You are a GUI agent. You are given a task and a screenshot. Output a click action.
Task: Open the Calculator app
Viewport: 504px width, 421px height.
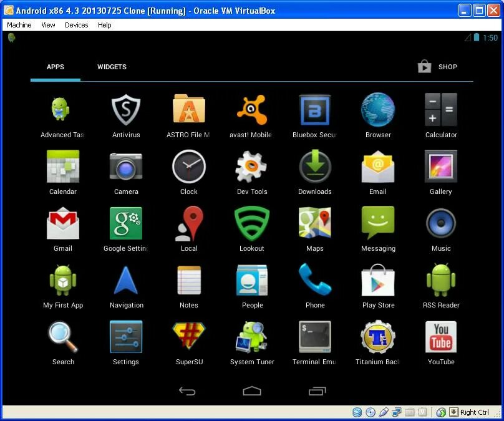tap(440, 110)
